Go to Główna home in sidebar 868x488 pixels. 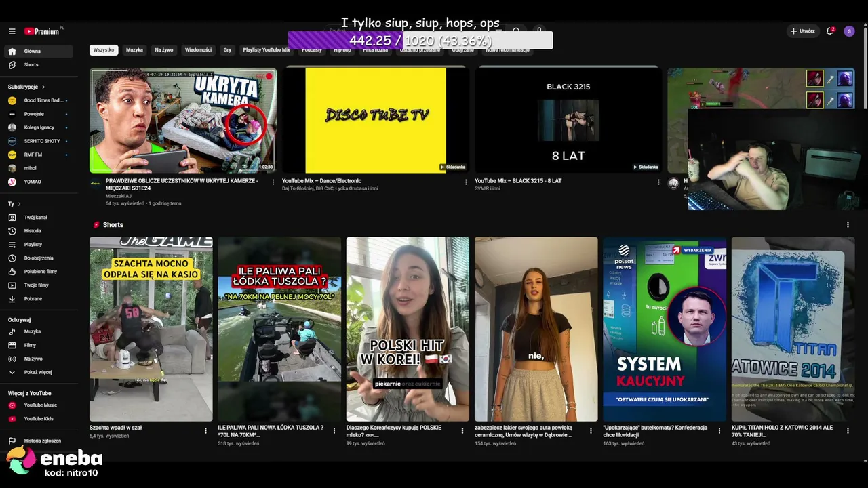(x=39, y=52)
